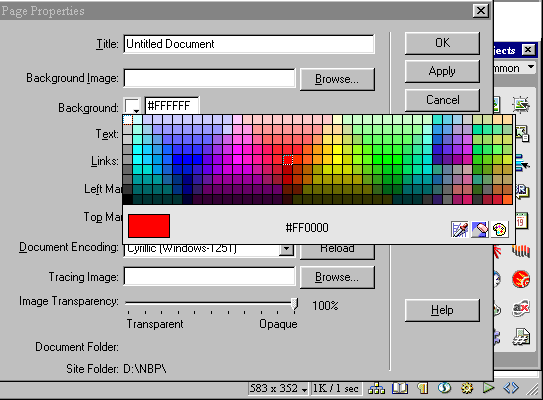Open the Behaviors gear launcher icon

(x=467, y=388)
